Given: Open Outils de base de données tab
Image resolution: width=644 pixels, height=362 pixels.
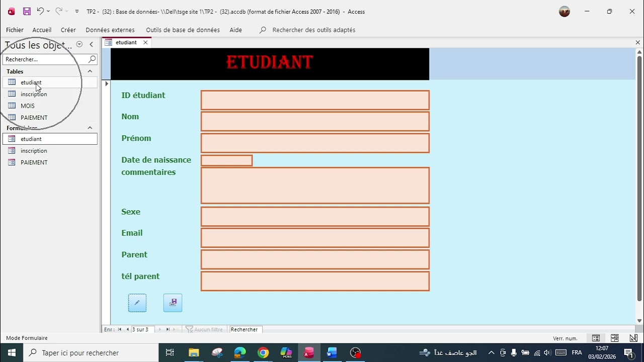Looking at the screenshot, I should click(x=183, y=30).
